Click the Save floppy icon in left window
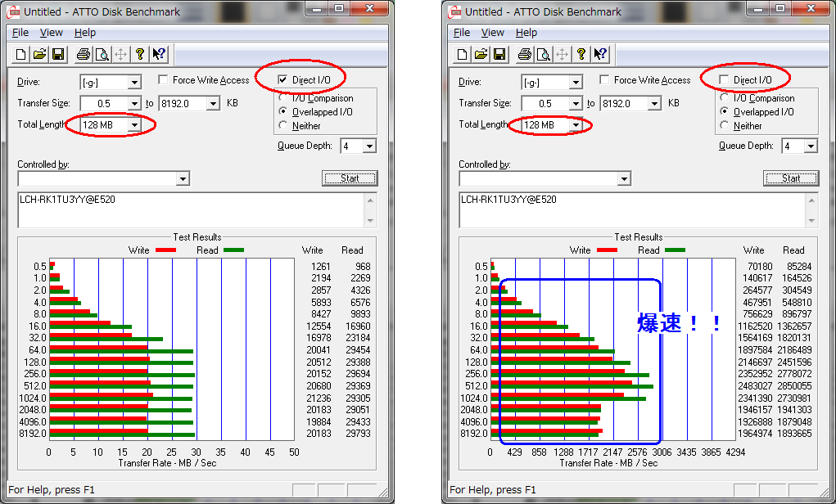 coord(58,55)
